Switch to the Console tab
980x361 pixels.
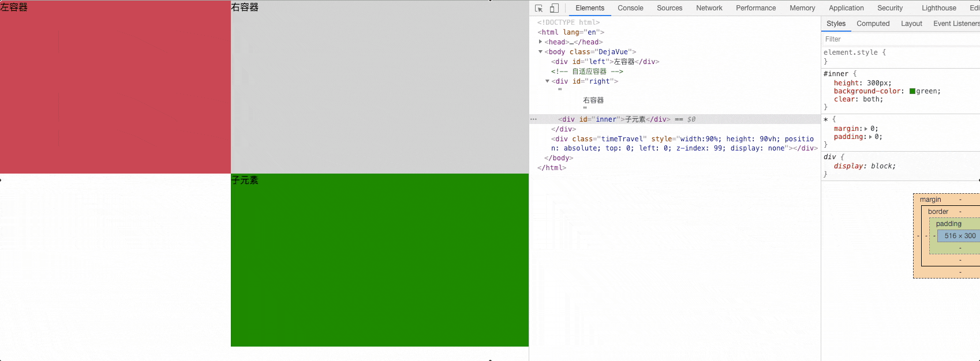coord(630,8)
